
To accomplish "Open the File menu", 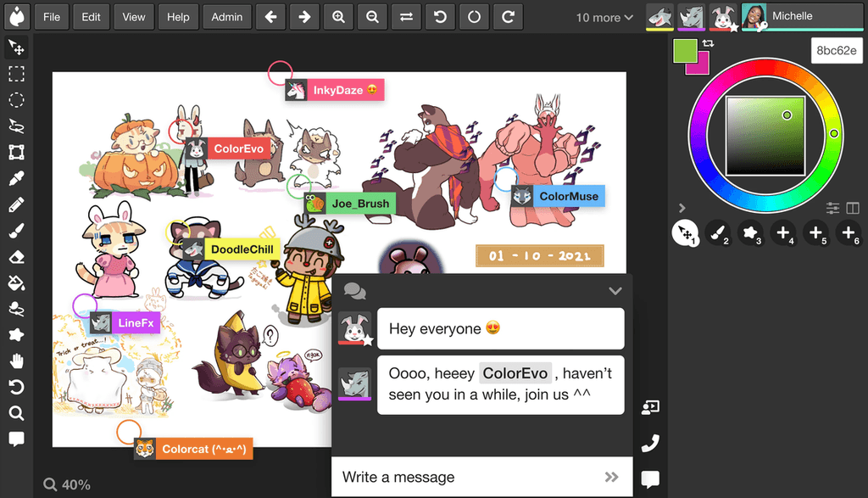I will click(51, 16).
